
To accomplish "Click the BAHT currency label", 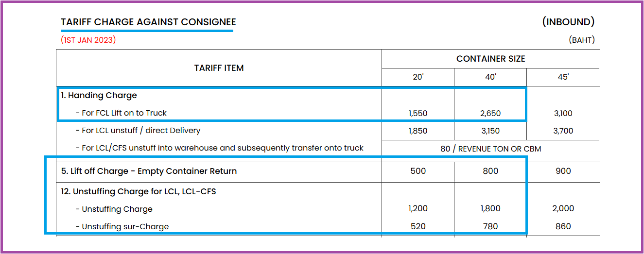I will [x=582, y=40].
